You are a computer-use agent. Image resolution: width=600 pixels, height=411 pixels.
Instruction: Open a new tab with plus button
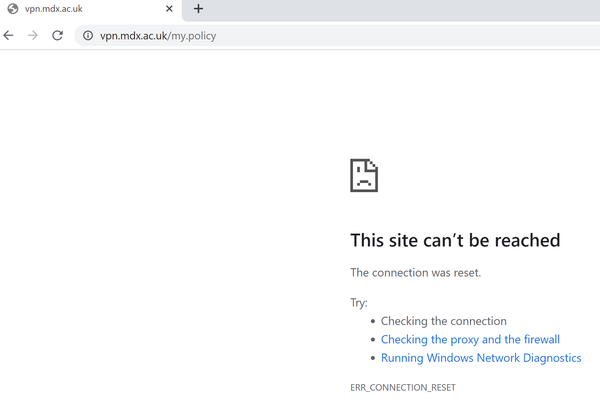pos(198,9)
